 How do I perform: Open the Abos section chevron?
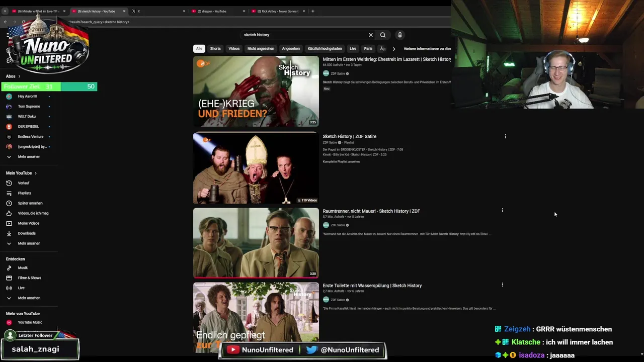[19, 76]
